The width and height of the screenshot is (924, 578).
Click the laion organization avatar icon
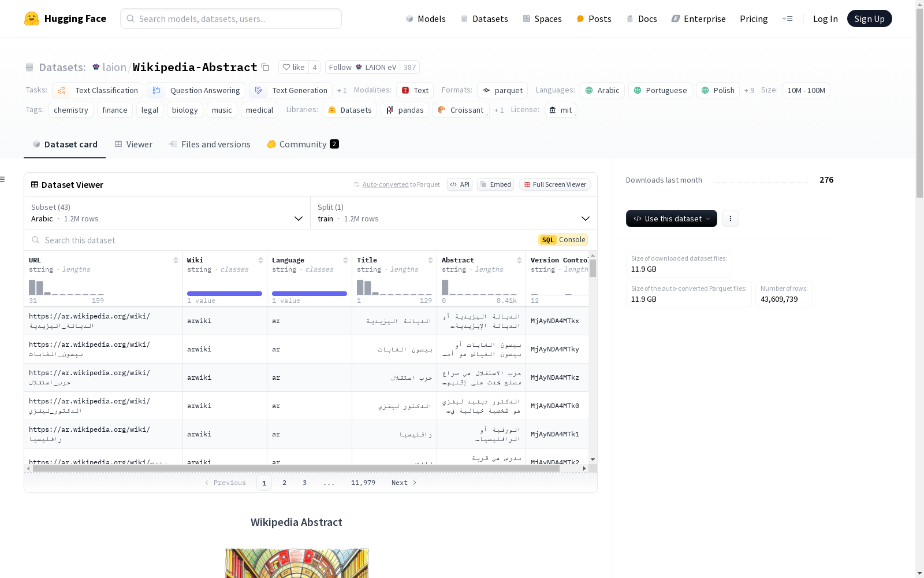(x=96, y=67)
